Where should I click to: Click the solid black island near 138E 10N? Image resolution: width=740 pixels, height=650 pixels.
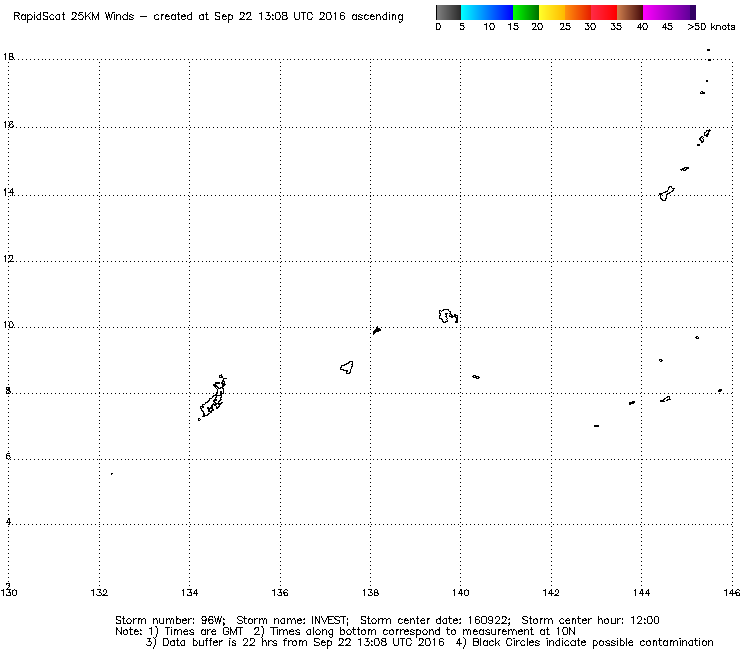[x=377, y=330]
